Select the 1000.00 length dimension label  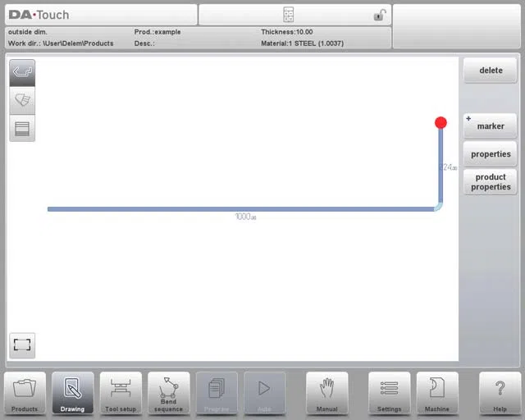[x=246, y=217]
